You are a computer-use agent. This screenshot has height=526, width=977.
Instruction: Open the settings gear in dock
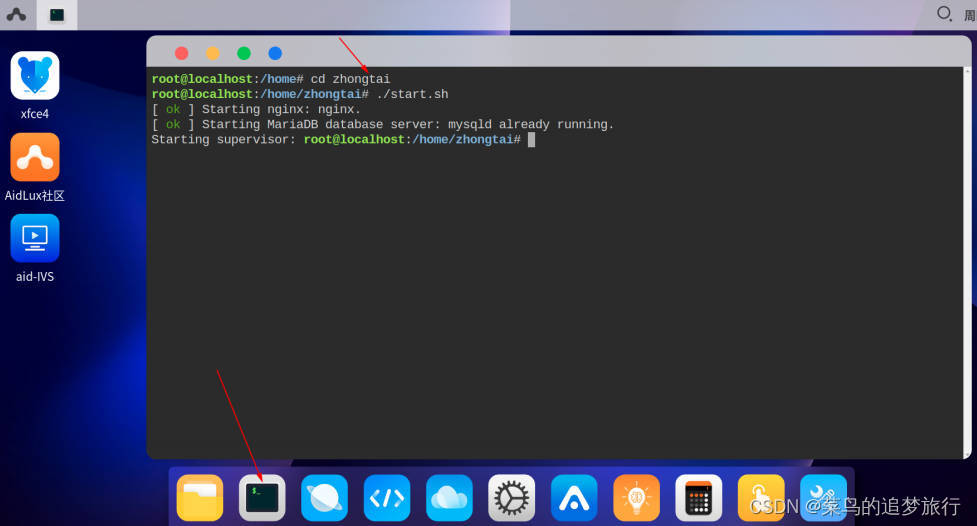tap(511, 498)
